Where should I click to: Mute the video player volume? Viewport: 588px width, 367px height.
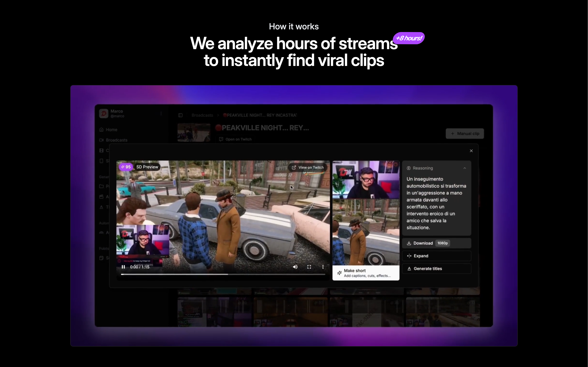tap(295, 267)
